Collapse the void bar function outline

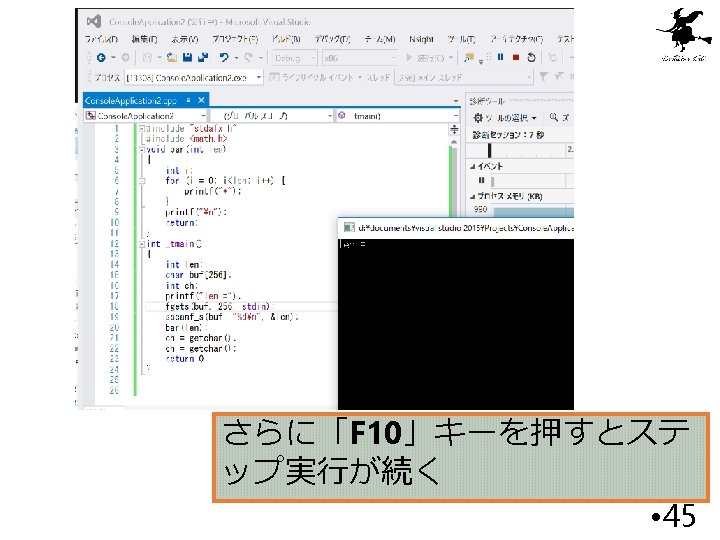142,150
